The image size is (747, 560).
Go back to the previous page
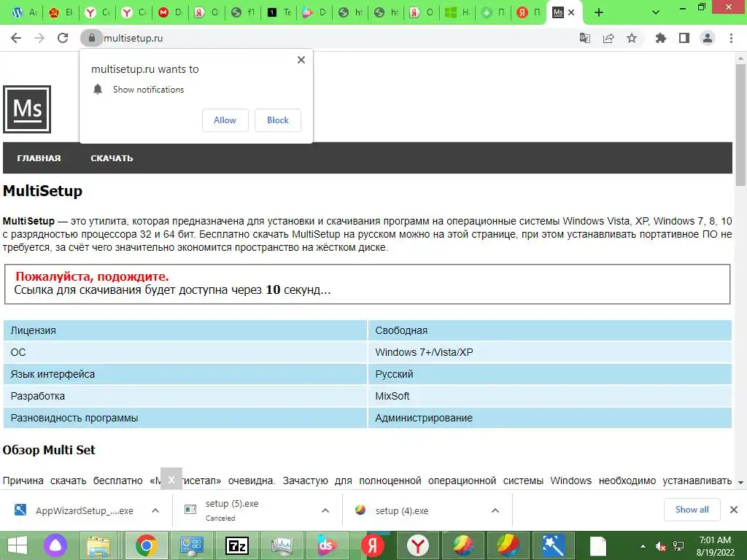16,38
